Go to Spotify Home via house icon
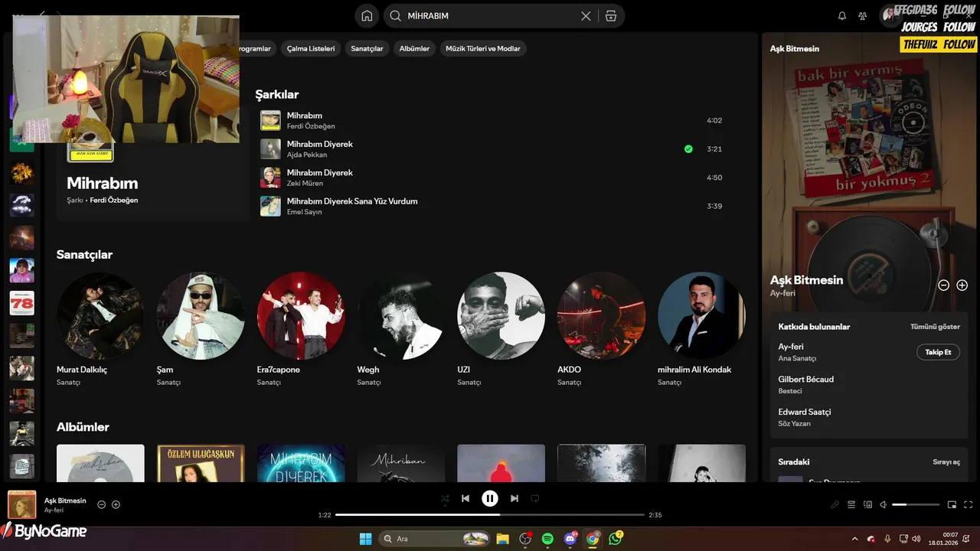The width and height of the screenshot is (980, 551). click(x=367, y=16)
